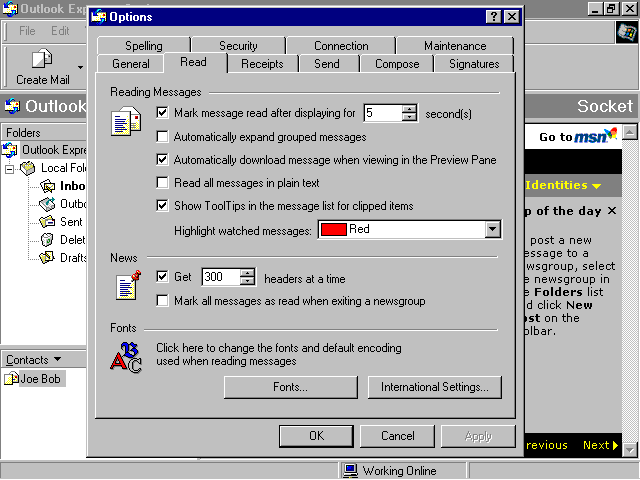Click the Options dialog help question button
640x480 pixels.
click(x=494, y=17)
